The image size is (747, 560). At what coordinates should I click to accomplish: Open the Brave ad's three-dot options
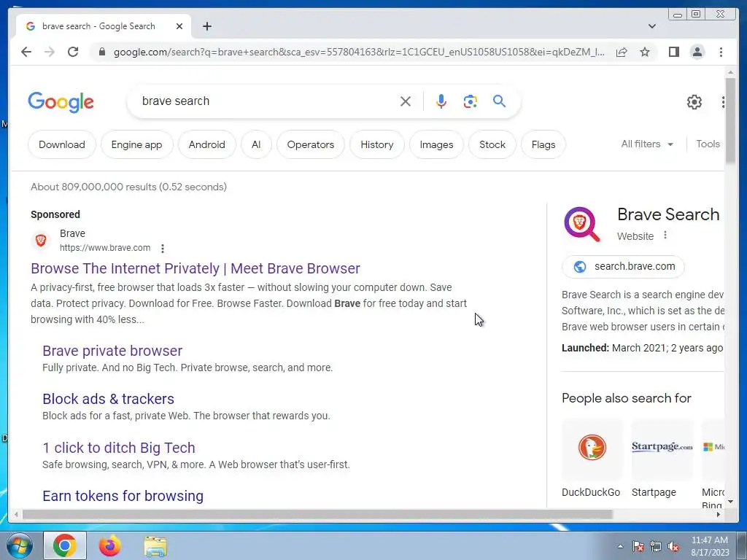tap(163, 249)
